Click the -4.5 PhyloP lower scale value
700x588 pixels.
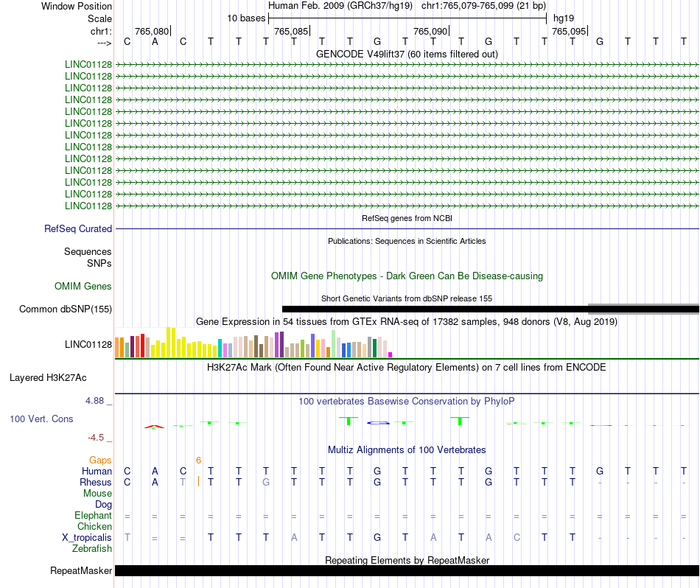point(96,438)
